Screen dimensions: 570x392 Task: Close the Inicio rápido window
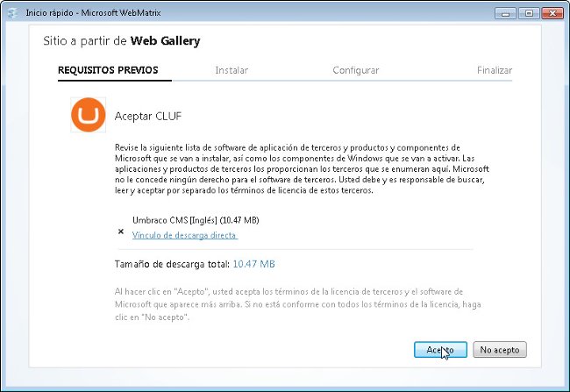click(552, 13)
